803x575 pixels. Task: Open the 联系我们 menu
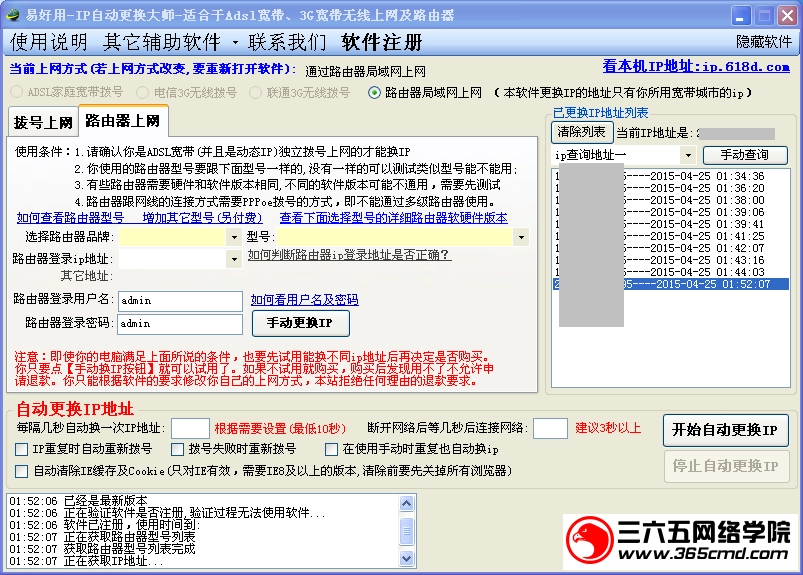287,42
